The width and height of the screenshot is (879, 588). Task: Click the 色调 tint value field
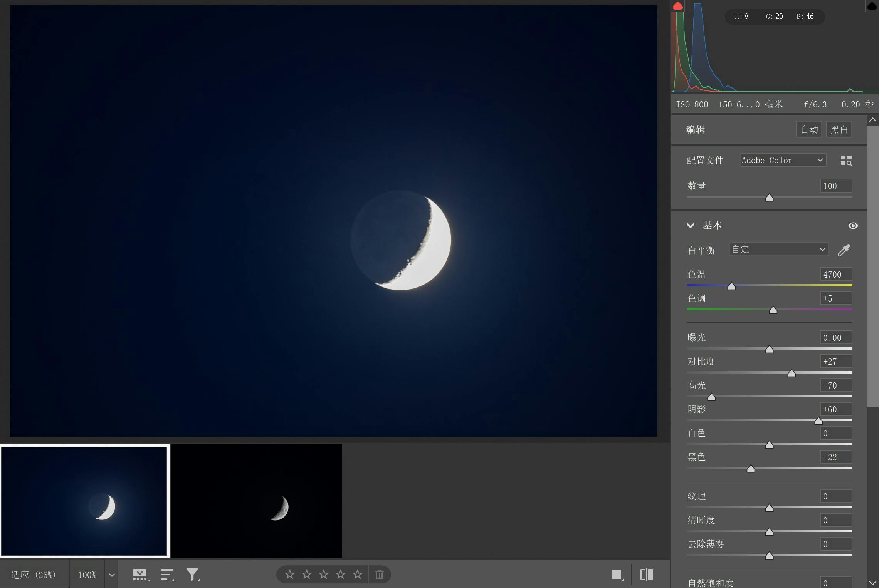(835, 298)
